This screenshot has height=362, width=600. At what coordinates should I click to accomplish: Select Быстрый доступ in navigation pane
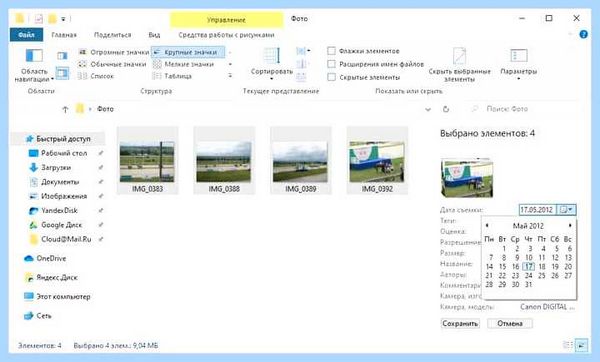point(58,139)
